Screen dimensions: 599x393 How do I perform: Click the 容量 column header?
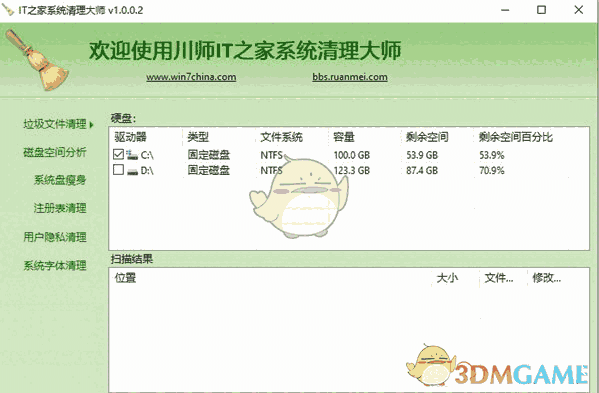point(344,137)
